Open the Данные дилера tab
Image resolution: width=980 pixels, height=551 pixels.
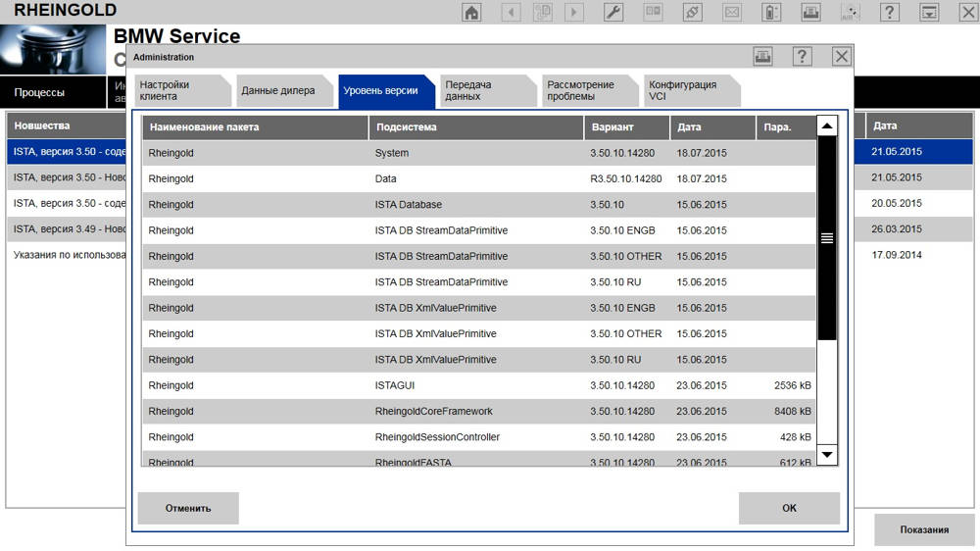point(279,91)
